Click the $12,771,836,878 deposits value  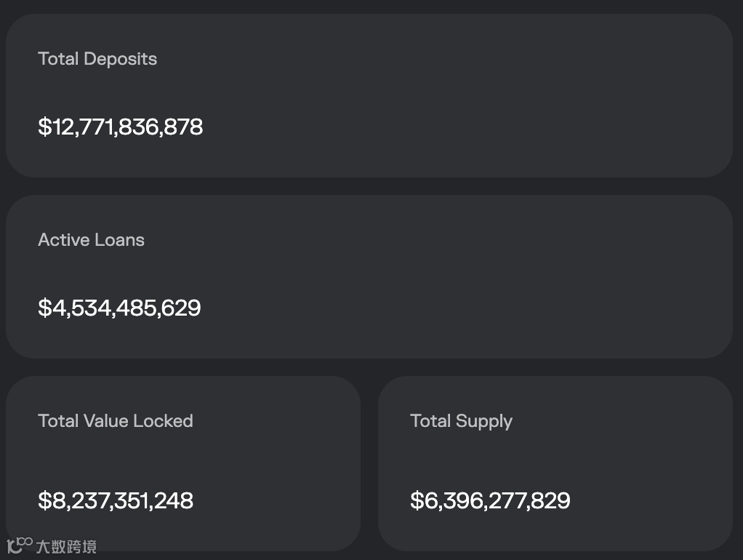[121, 127]
